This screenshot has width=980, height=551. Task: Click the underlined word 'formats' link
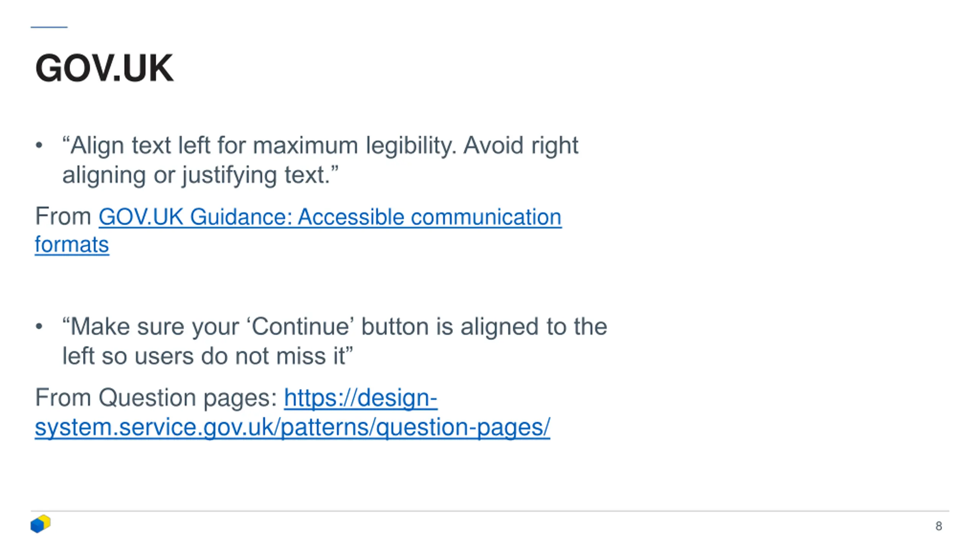pos(72,245)
